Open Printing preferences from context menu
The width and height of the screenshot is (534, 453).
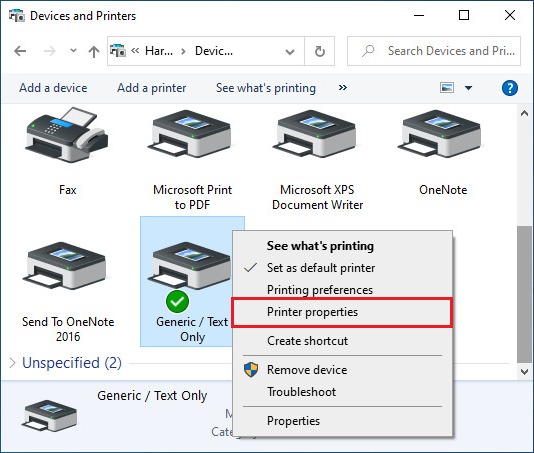pyautogui.click(x=342, y=290)
